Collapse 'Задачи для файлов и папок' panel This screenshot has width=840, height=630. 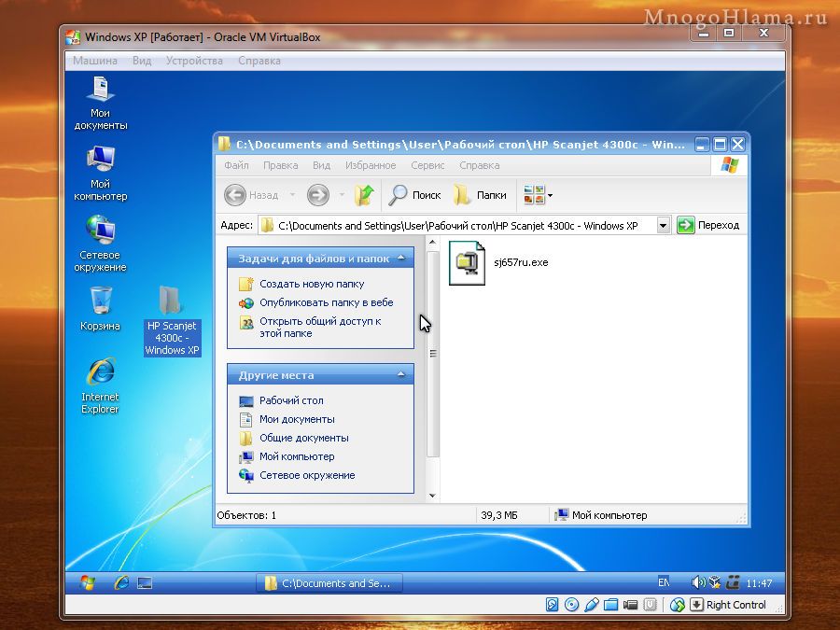(x=401, y=259)
